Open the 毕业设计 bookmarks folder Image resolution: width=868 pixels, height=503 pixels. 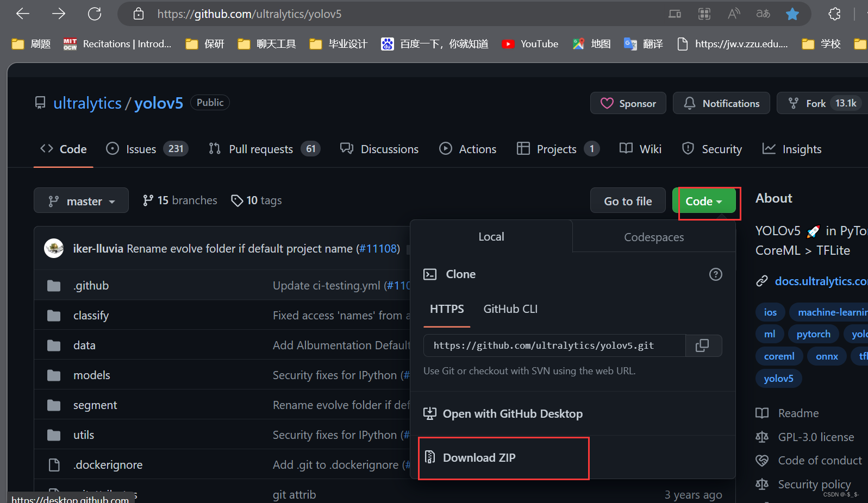(x=338, y=44)
